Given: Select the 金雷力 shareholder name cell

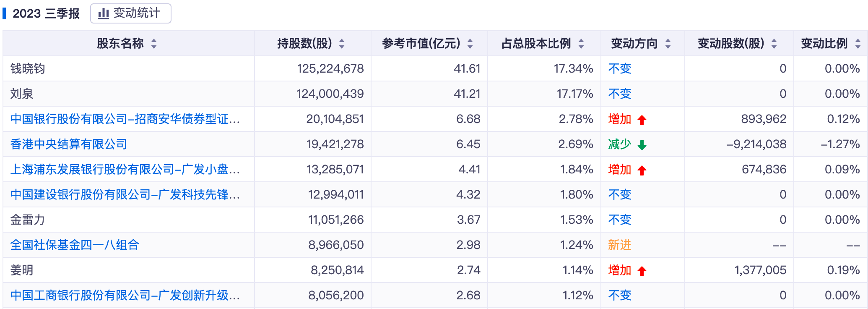Looking at the screenshot, I should pyautogui.click(x=28, y=220).
